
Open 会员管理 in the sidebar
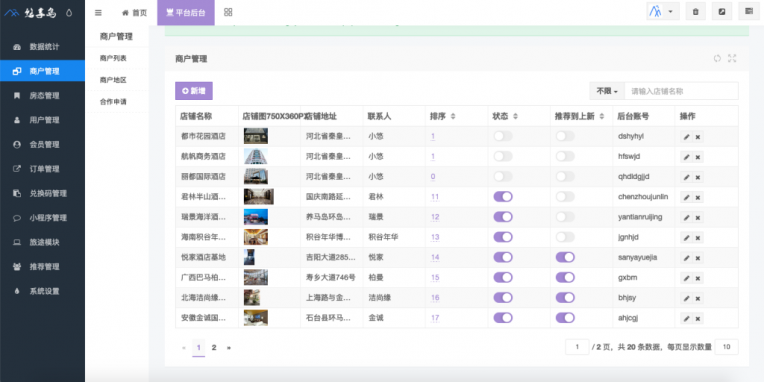pos(42,144)
